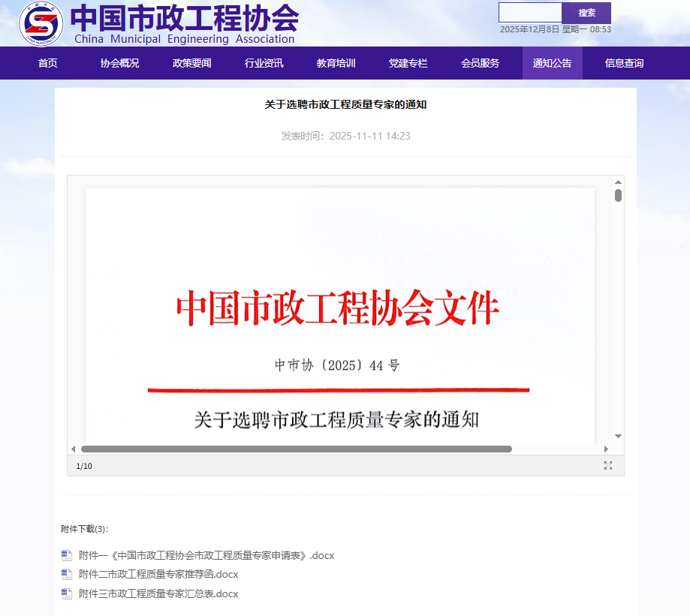Open the 首页 navigation menu item
This screenshot has width=690, height=616.
(x=47, y=63)
